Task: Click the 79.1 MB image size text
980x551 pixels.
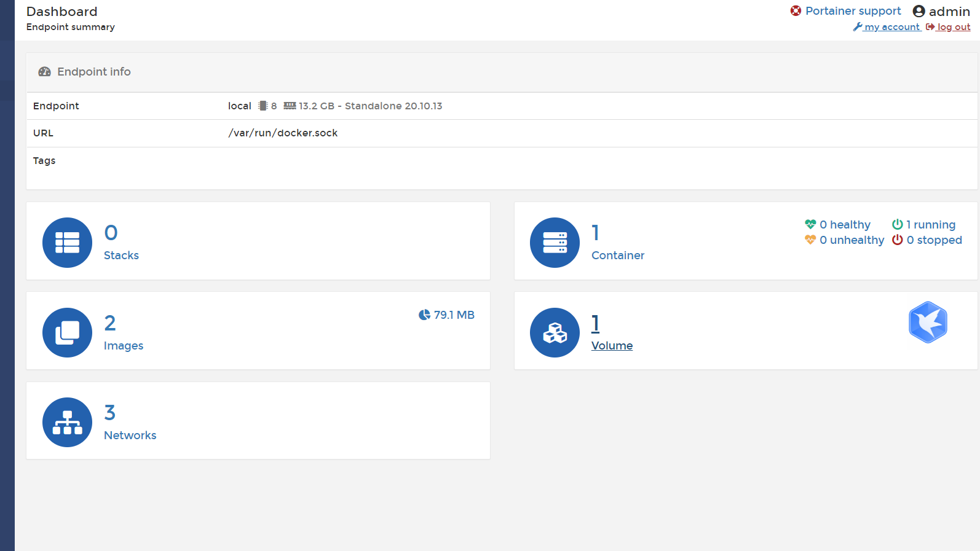Action: 454,315
